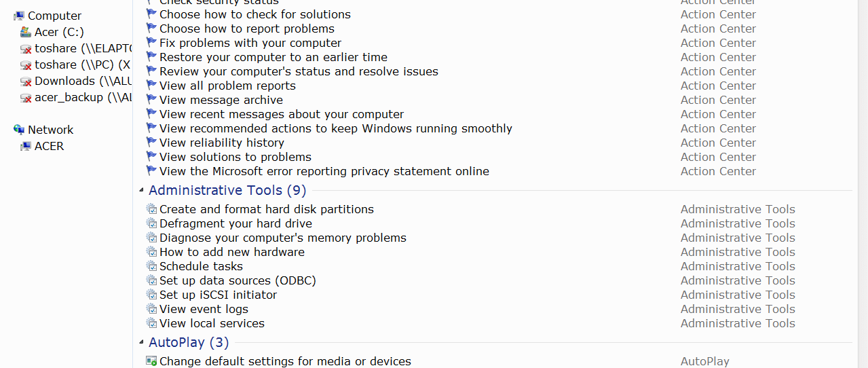Select Schedule tasks entry
868x368 pixels.
click(x=201, y=266)
